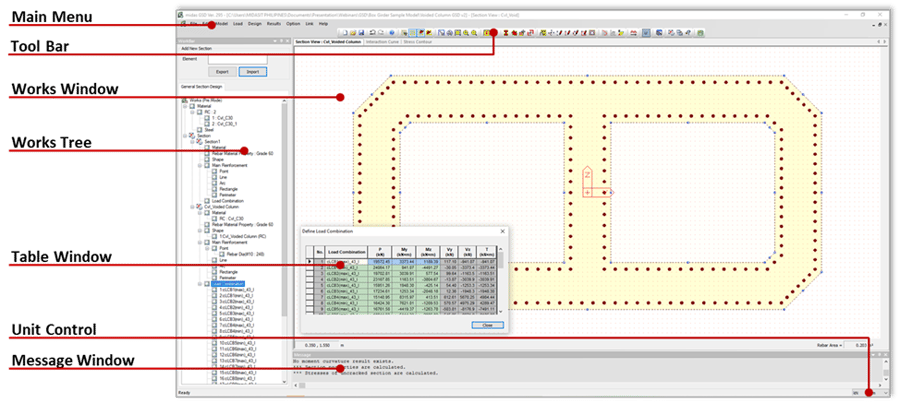Select the Section View: Cvl_Voided Column tab
Image resolution: width=900 pixels, height=403 pixels.
tap(328, 42)
